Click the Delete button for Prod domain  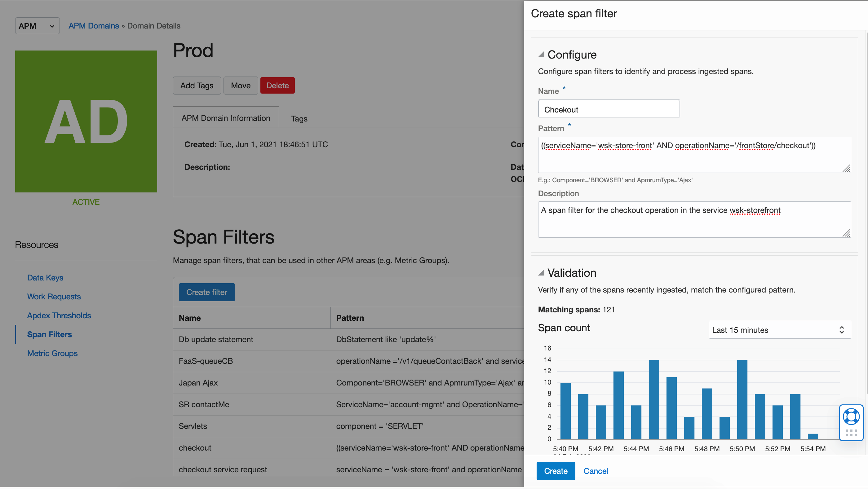click(277, 85)
